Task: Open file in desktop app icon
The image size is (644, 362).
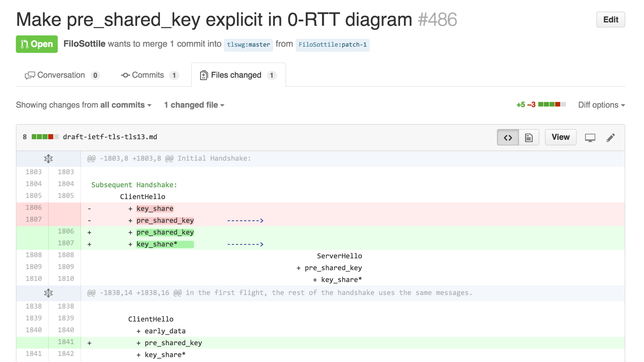Action: [590, 137]
